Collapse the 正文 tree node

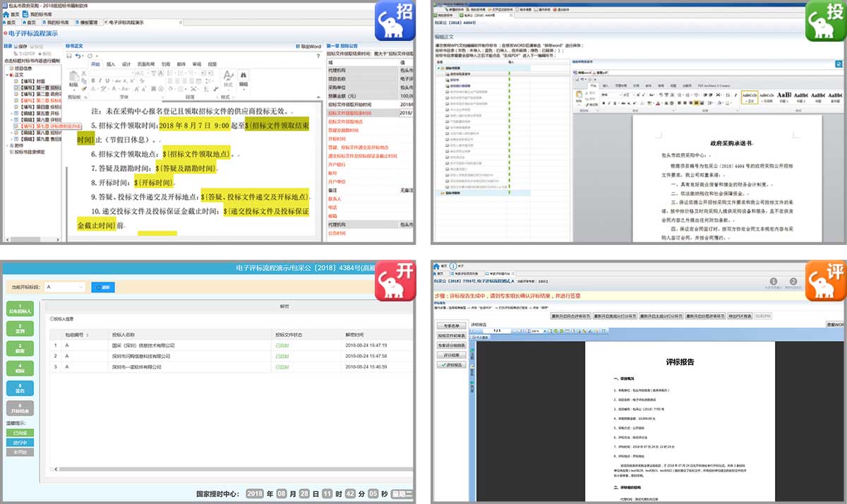(8, 74)
